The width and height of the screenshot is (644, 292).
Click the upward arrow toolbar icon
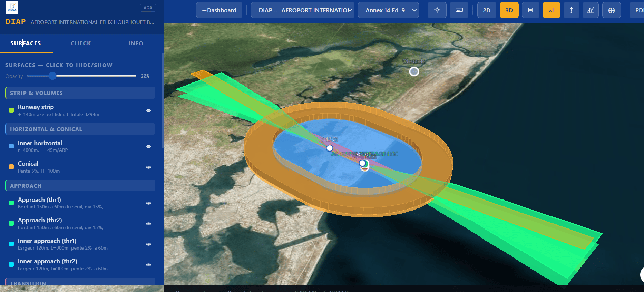point(572,10)
